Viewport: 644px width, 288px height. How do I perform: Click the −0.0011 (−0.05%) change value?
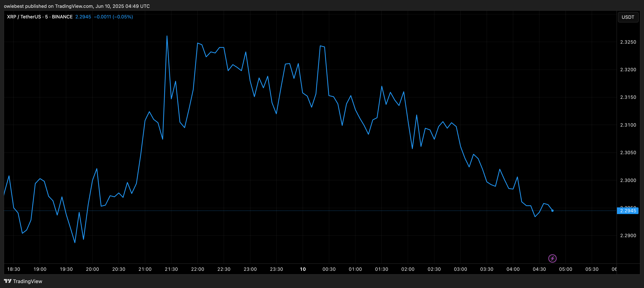(x=113, y=17)
